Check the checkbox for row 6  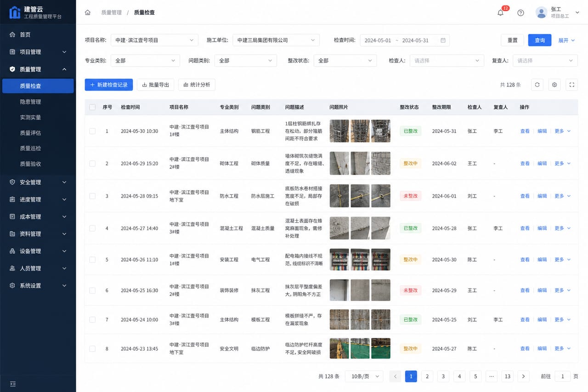point(92,290)
